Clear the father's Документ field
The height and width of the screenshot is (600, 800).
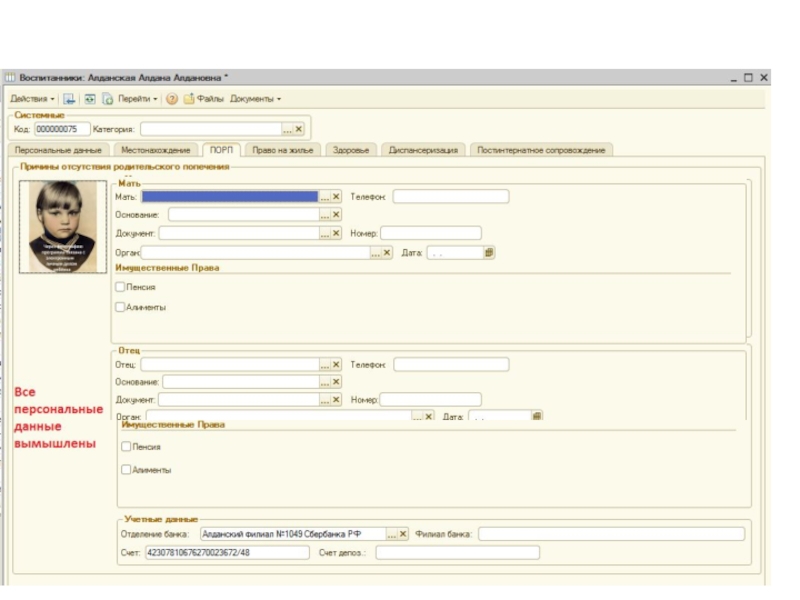point(336,400)
